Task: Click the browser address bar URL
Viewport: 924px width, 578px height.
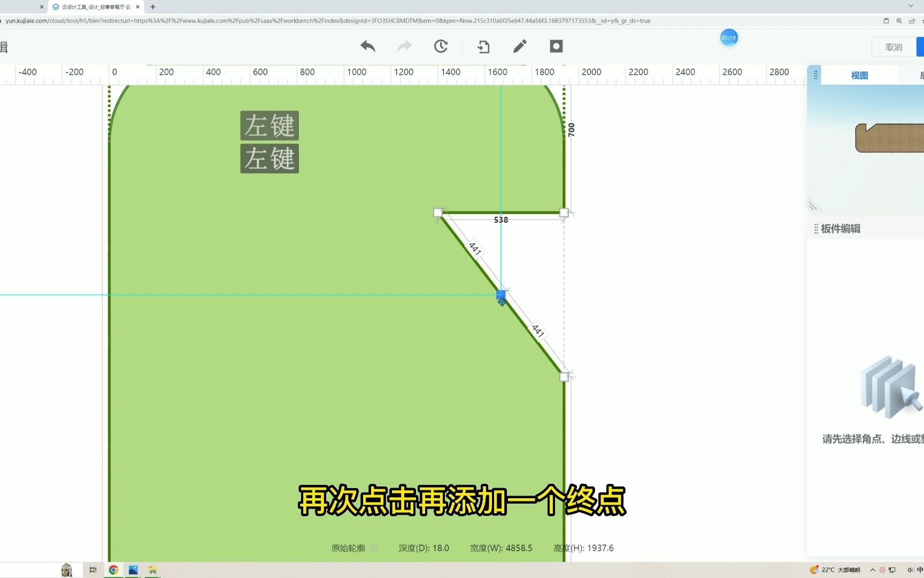Action: tap(328, 21)
